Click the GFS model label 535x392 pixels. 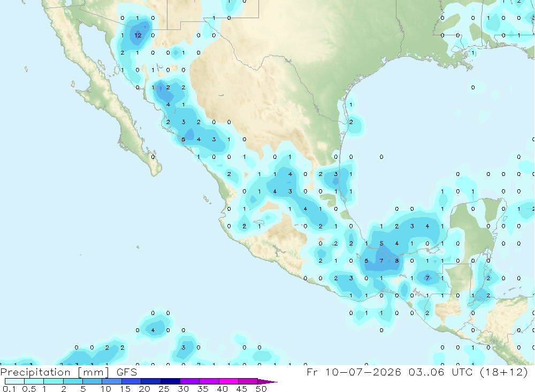(x=127, y=372)
